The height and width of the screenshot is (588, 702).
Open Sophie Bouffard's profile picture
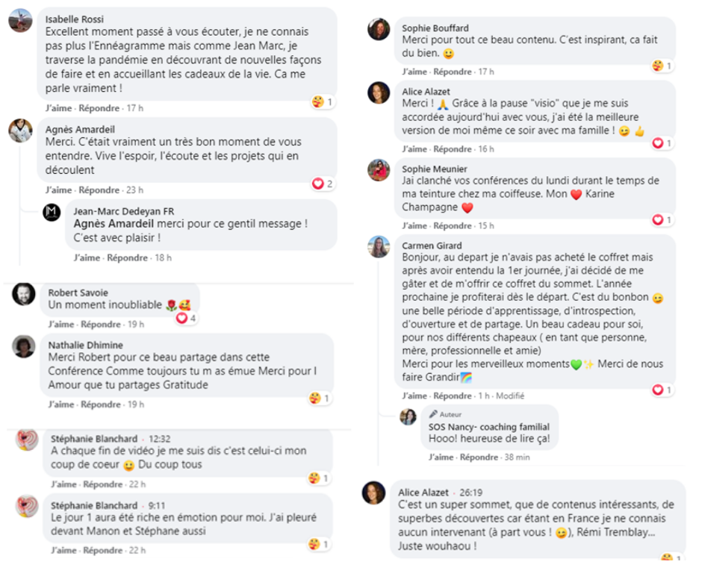point(379,29)
